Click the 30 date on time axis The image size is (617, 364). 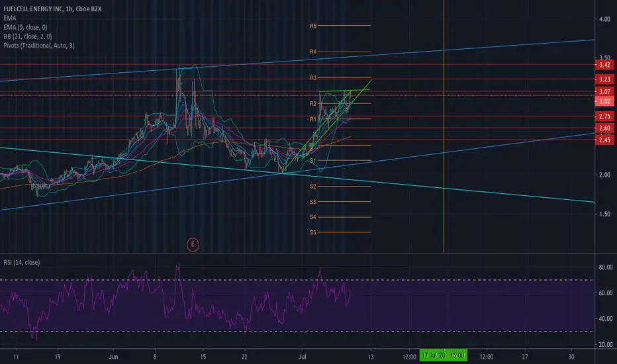click(x=571, y=357)
